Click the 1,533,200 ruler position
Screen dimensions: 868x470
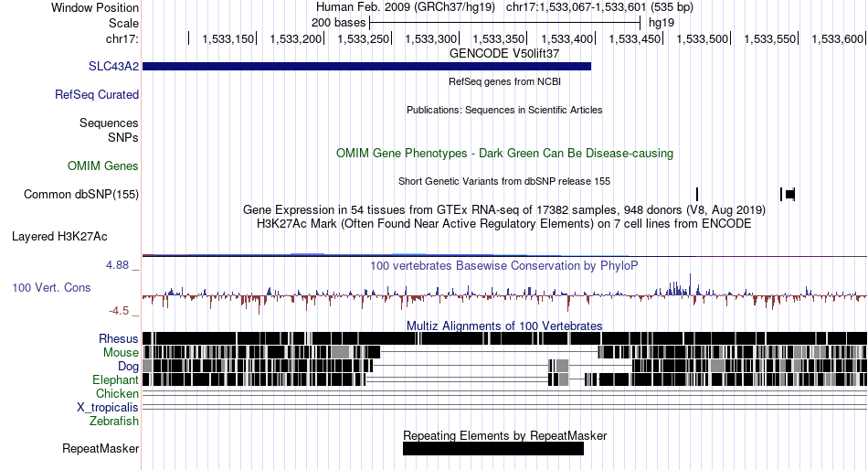(x=296, y=38)
